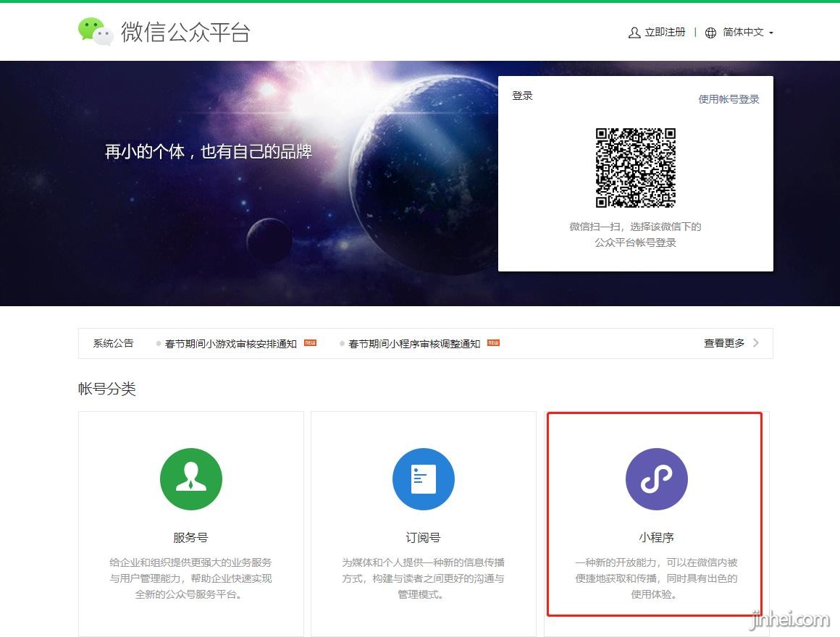Expand the 简体中文 language dropdown
This screenshot has width=840, height=637.
tap(747, 32)
